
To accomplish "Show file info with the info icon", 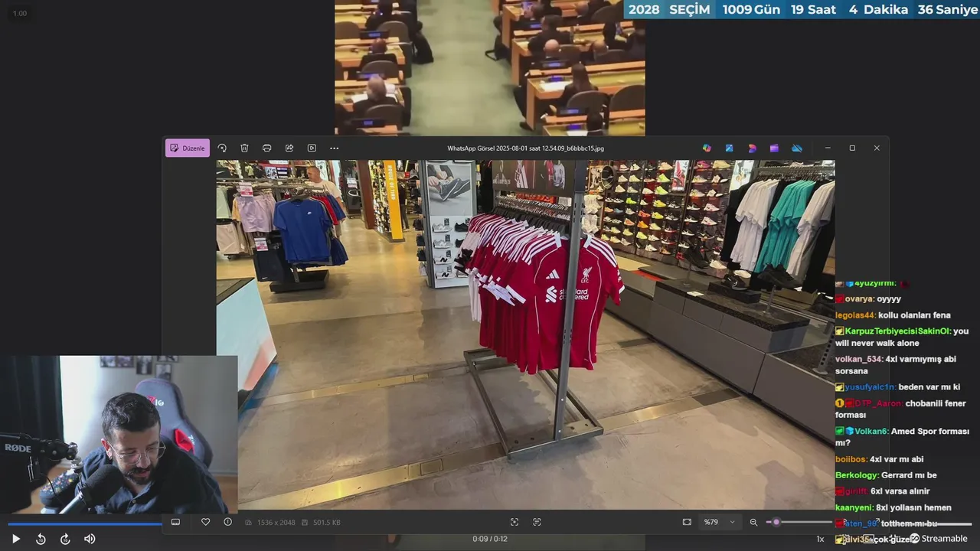I will point(227,522).
